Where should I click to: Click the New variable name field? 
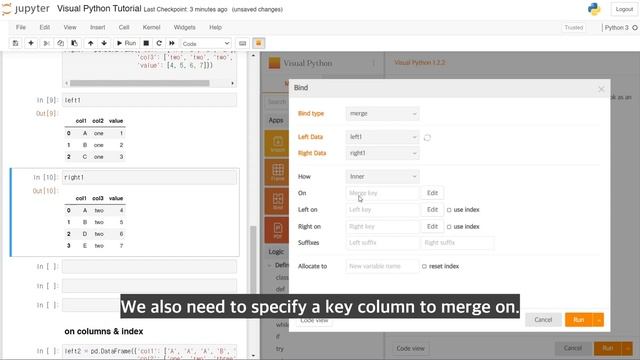point(382,266)
